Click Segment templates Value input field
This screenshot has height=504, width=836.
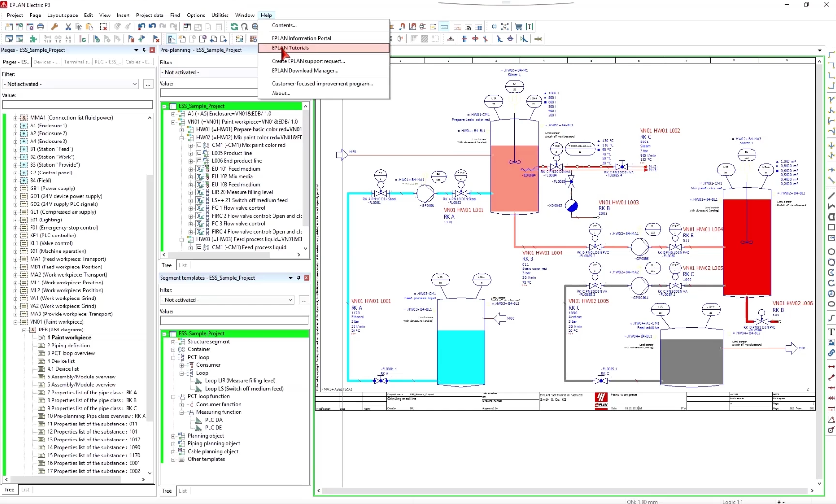coord(234,320)
